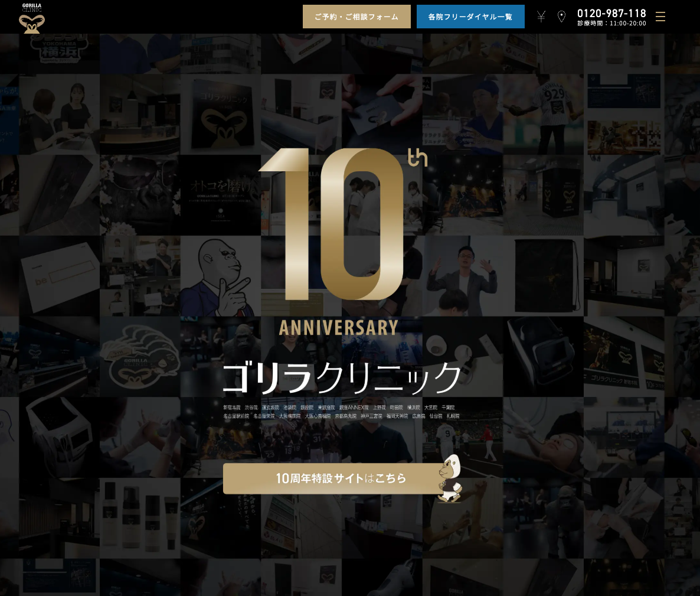
Task: Select 銀座ANNEX院 in the clinic list
Action: [x=354, y=408]
